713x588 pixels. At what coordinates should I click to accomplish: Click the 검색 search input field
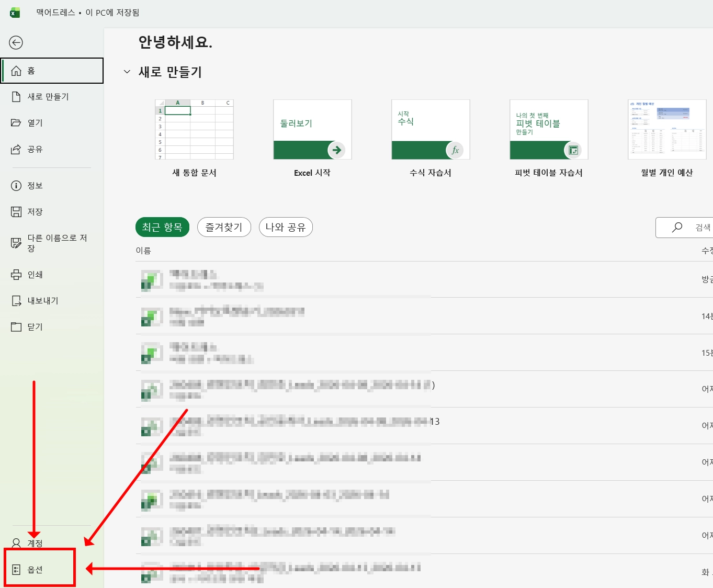tap(684, 228)
